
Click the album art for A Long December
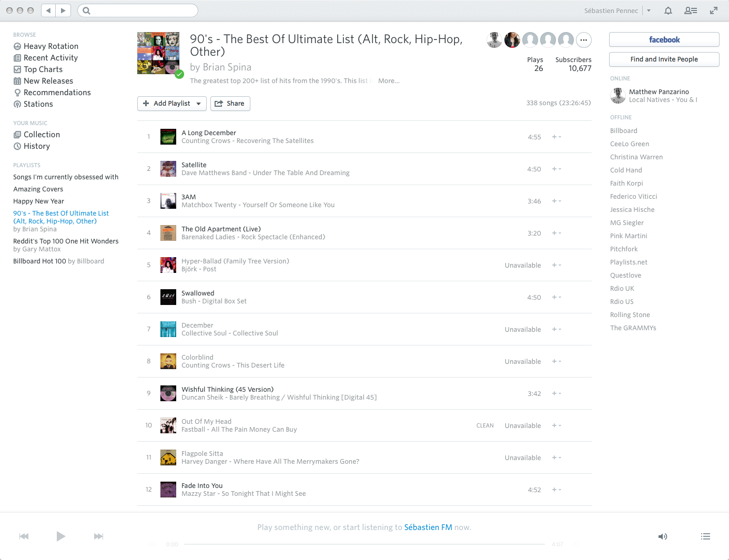pyautogui.click(x=168, y=137)
